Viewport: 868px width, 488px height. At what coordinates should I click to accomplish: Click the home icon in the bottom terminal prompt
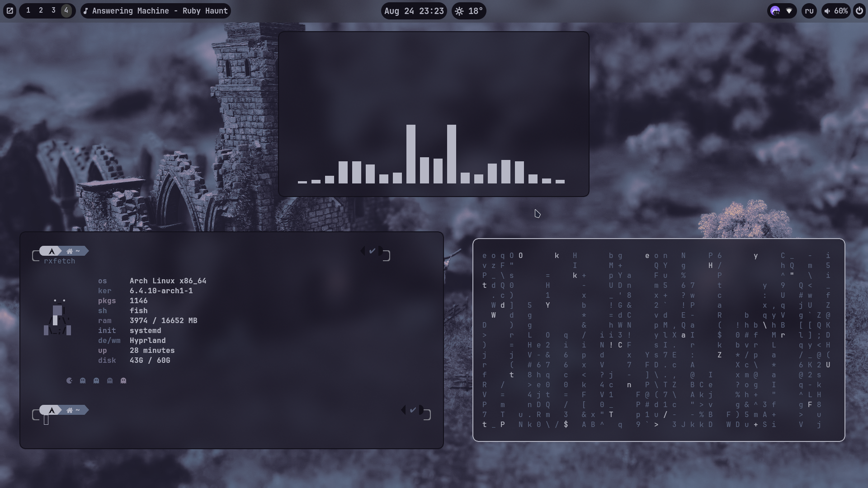point(70,410)
